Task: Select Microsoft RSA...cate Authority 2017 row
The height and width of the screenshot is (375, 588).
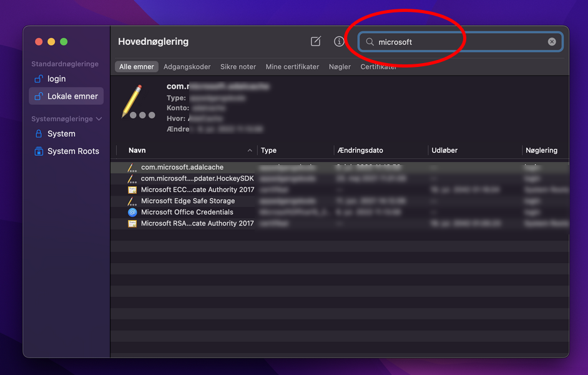Action: coord(340,223)
